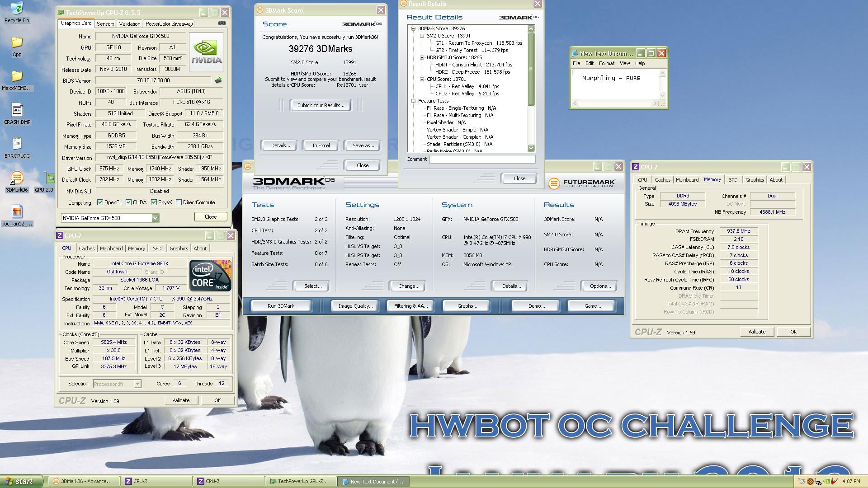Select the hoc_jan12 image file icon
Viewport: 868px width, 488px height.
(x=17, y=211)
